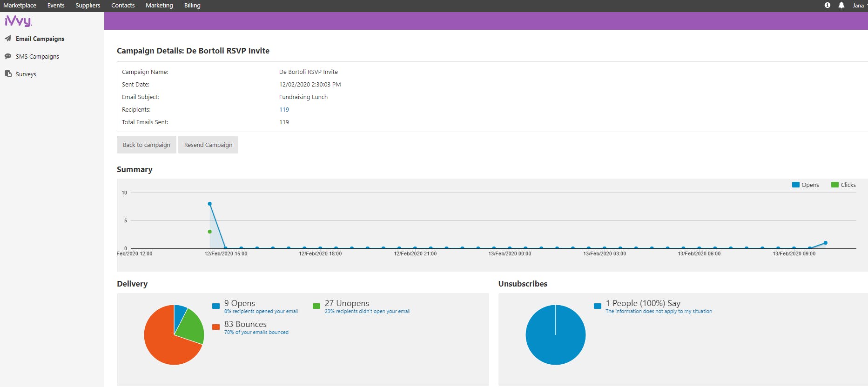Open the notifications bell icon
The width and height of the screenshot is (868, 387).
coord(841,5)
